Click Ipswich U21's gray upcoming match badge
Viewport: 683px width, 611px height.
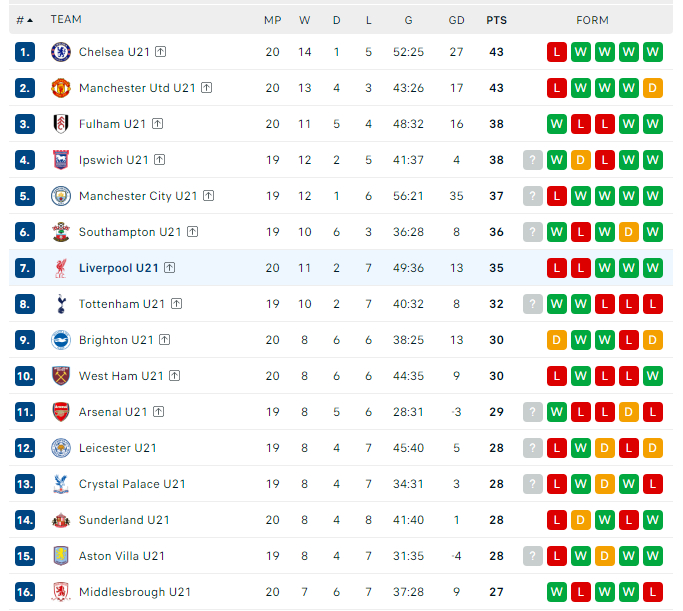(533, 160)
